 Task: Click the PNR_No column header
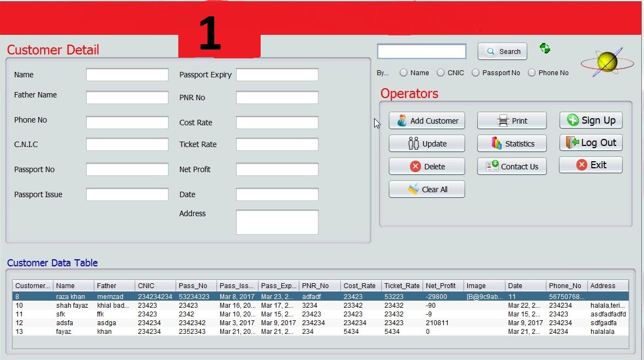(x=320, y=286)
